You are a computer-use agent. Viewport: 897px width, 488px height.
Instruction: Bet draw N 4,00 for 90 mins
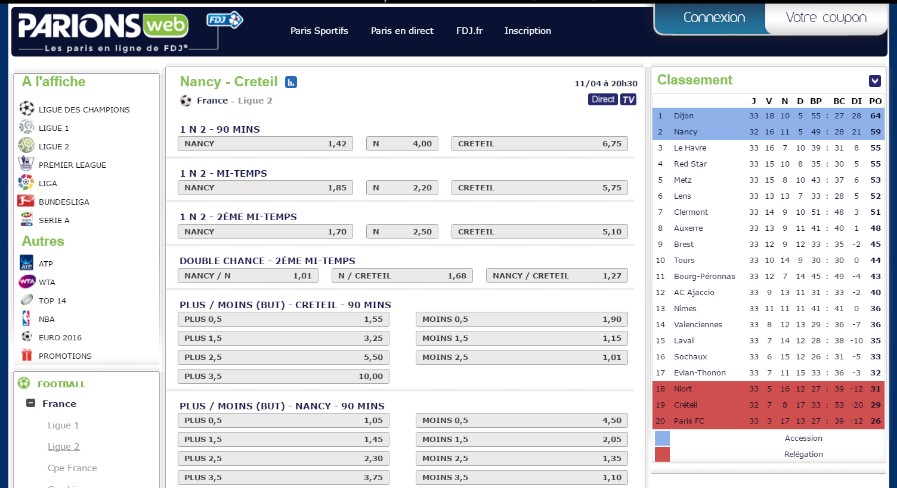(402, 144)
